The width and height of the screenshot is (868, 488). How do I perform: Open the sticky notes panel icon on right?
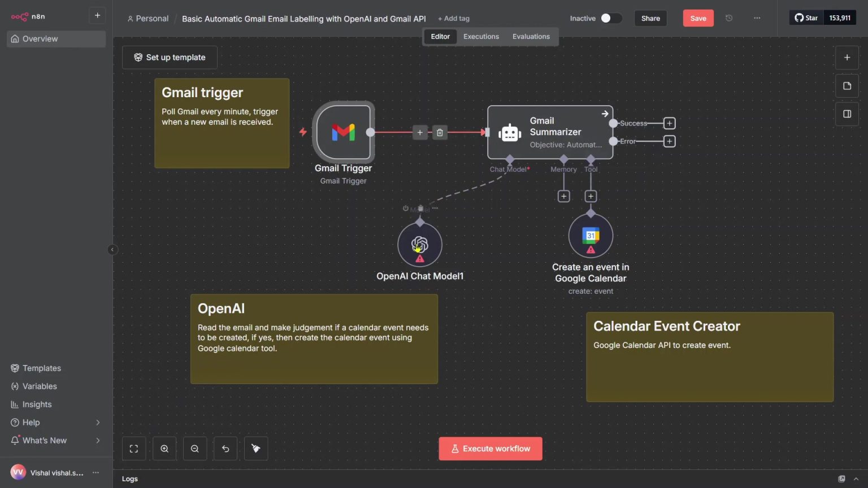point(847,85)
